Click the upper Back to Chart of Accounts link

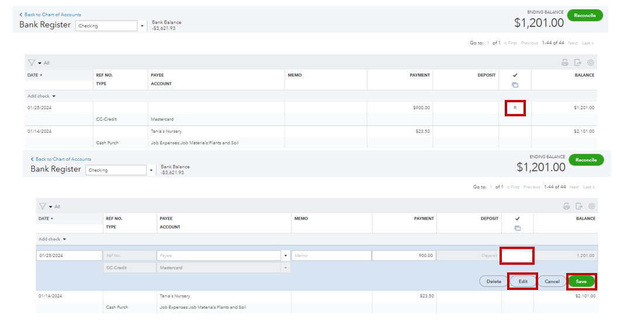click(53, 15)
